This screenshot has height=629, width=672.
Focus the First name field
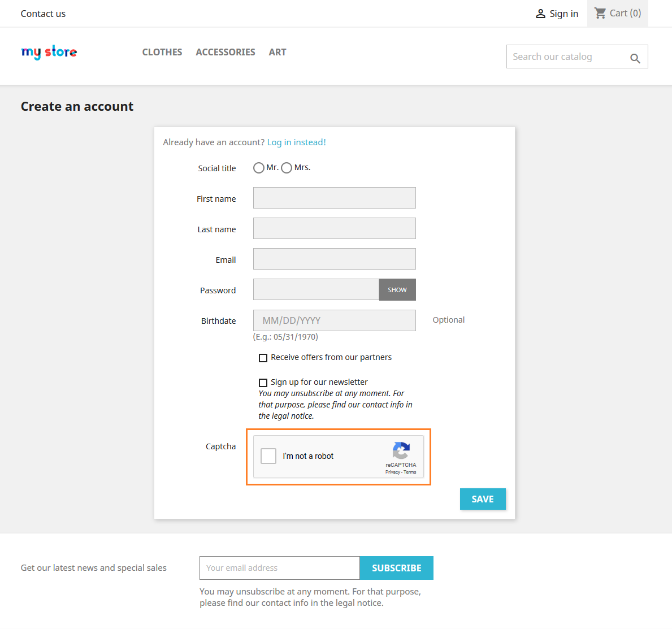pos(334,198)
